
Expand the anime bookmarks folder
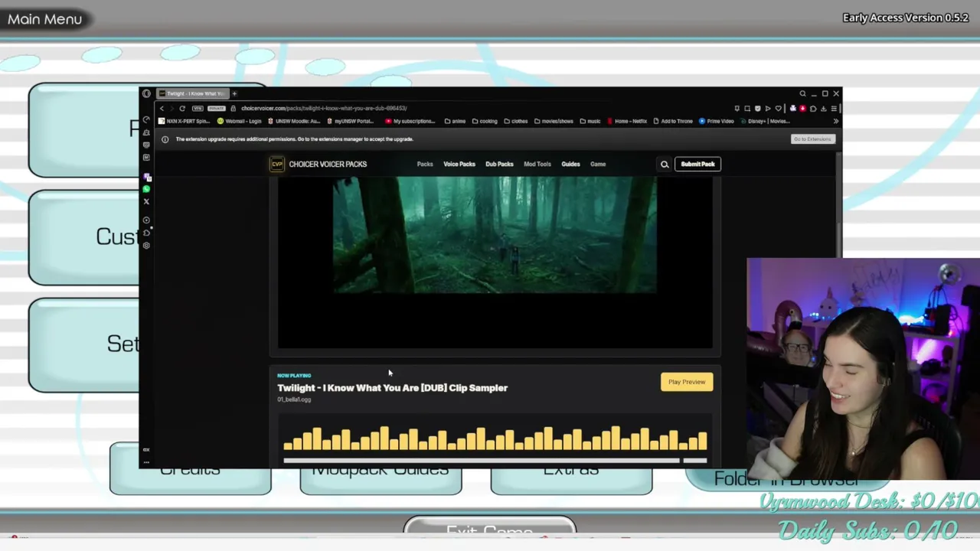tap(455, 121)
